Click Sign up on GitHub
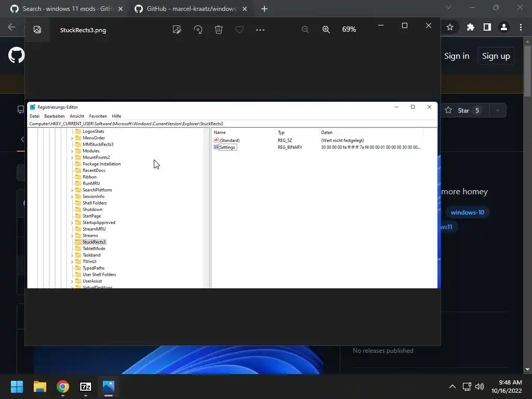This screenshot has height=399, width=532. 496,56
